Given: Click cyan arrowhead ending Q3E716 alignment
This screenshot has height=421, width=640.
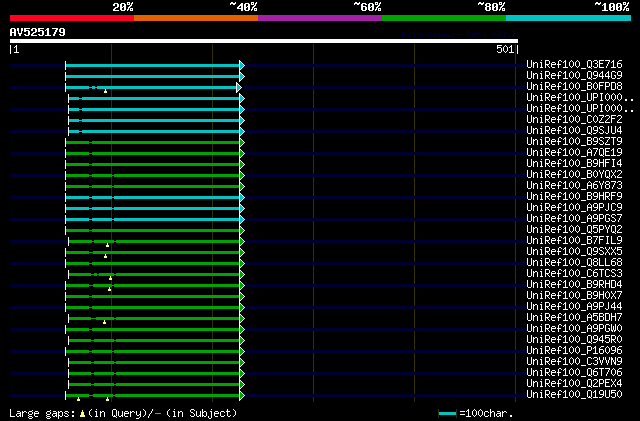Looking at the screenshot, I should (x=242, y=65).
